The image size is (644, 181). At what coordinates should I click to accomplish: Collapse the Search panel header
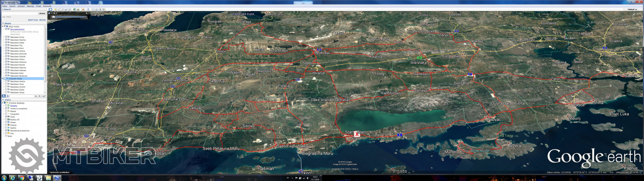click(x=3, y=9)
